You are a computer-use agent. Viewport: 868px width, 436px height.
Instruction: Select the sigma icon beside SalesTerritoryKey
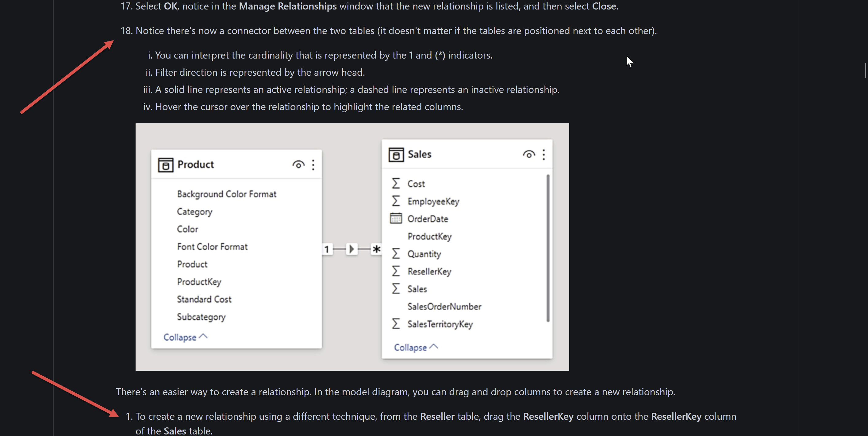point(396,324)
